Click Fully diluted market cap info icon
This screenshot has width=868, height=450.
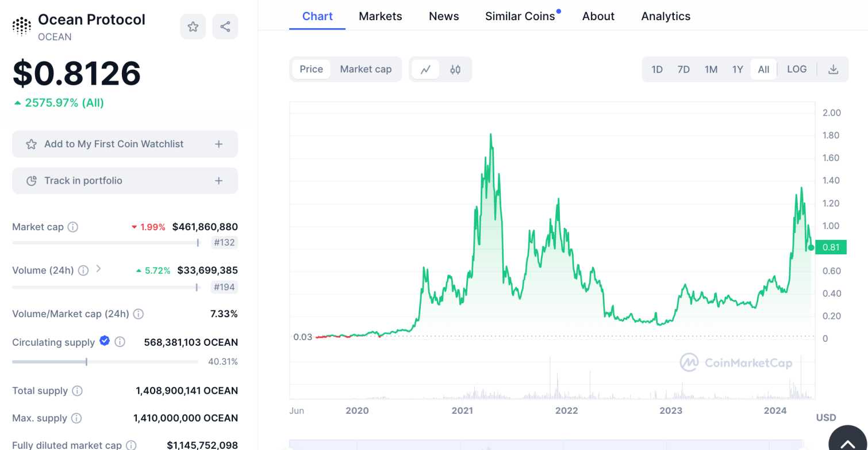tap(131, 445)
